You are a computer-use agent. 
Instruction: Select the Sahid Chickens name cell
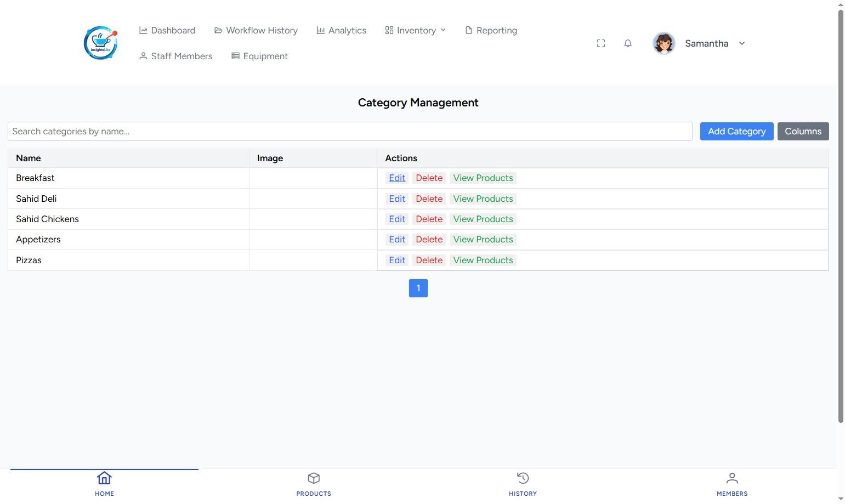click(x=128, y=219)
